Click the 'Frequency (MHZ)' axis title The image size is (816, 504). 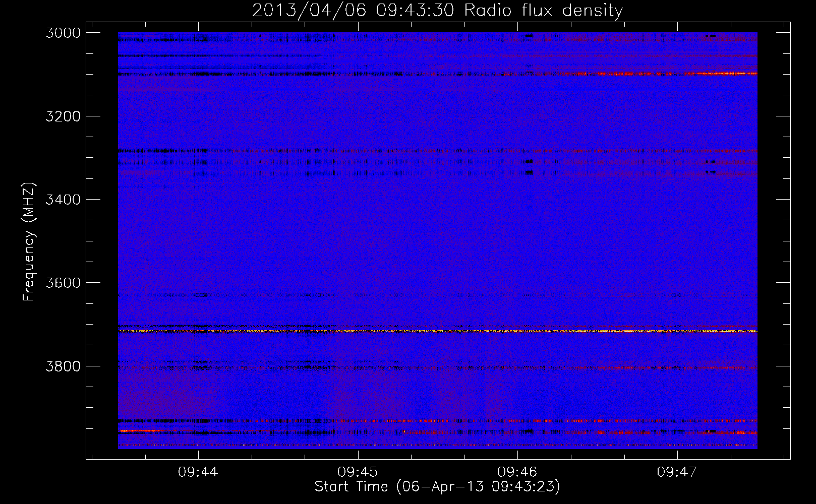click(29, 242)
